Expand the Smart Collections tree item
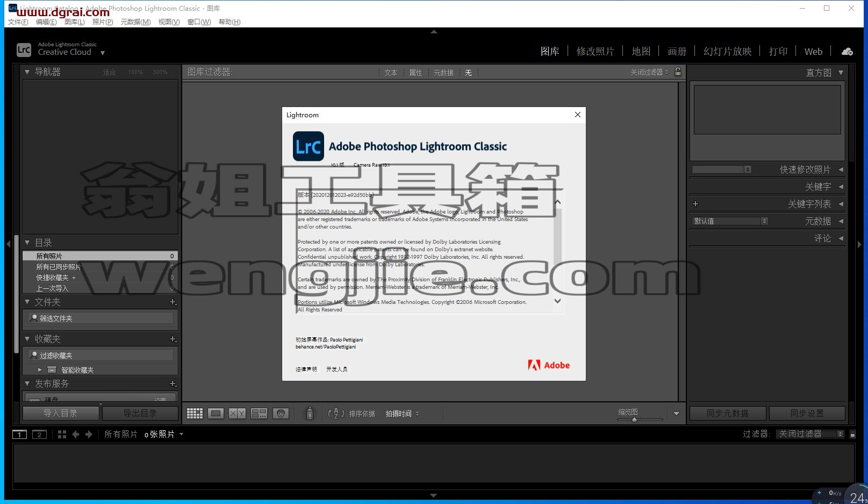This screenshot has width=868, height=504. click(40, 370)
